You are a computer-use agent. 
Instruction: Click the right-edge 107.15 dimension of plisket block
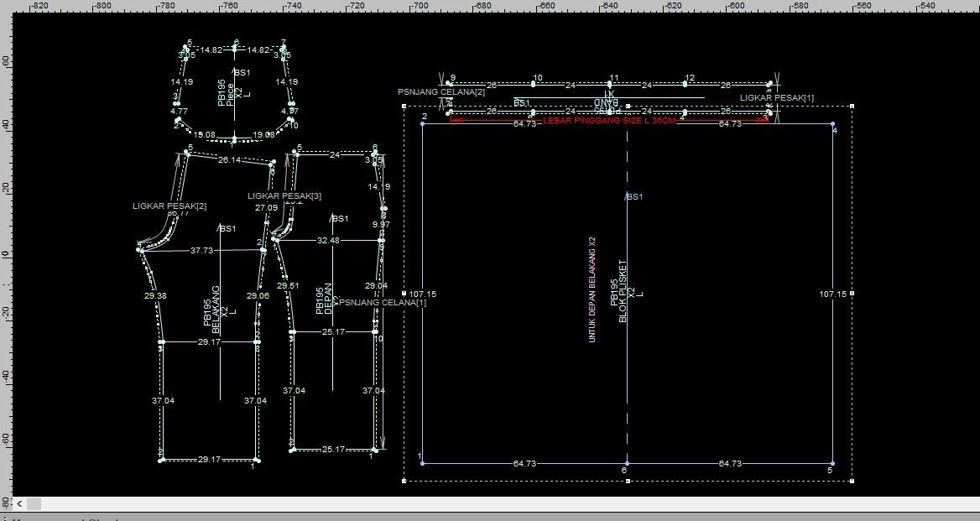(x=833, y=294)
